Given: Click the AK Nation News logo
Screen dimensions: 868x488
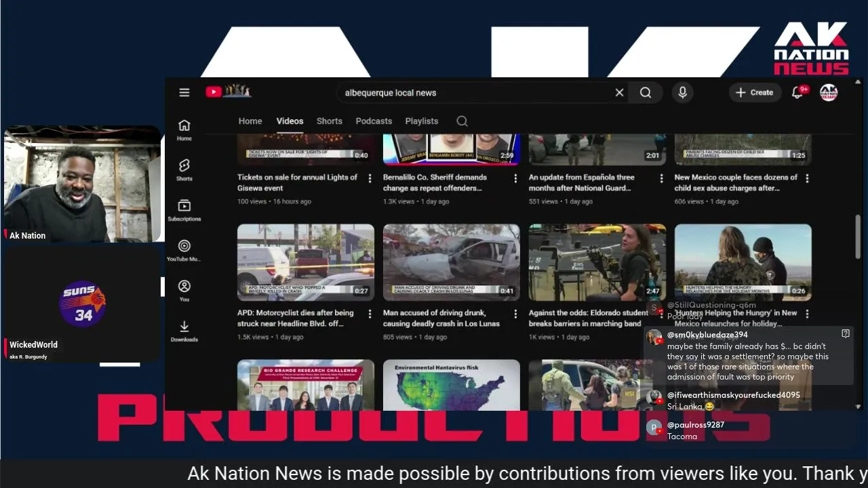Looking at the screenshot, I should point(811,48).
